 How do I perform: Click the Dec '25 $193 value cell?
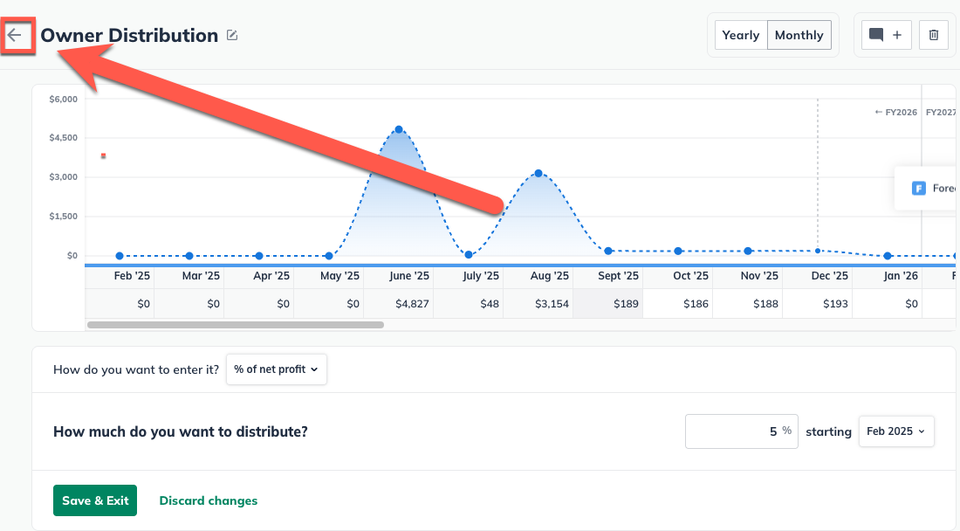817,304
